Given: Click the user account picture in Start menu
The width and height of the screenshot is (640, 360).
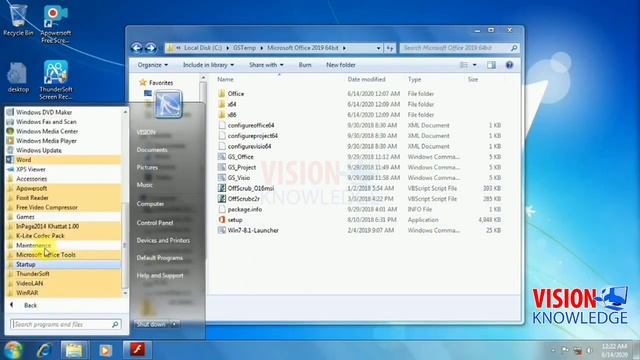Looking at the screenshot, I should pyautogui.click(x=168, y=104).
